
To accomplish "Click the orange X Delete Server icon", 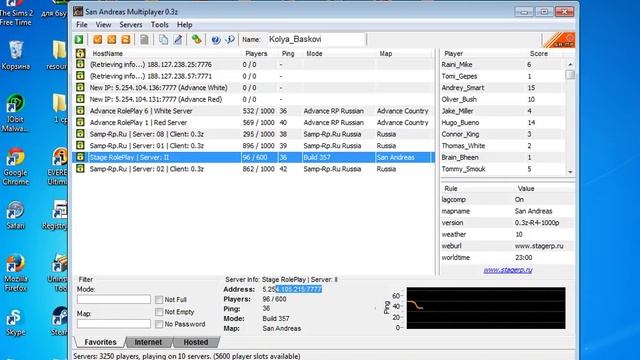I will pyautogui.click(x=111, y=40).
